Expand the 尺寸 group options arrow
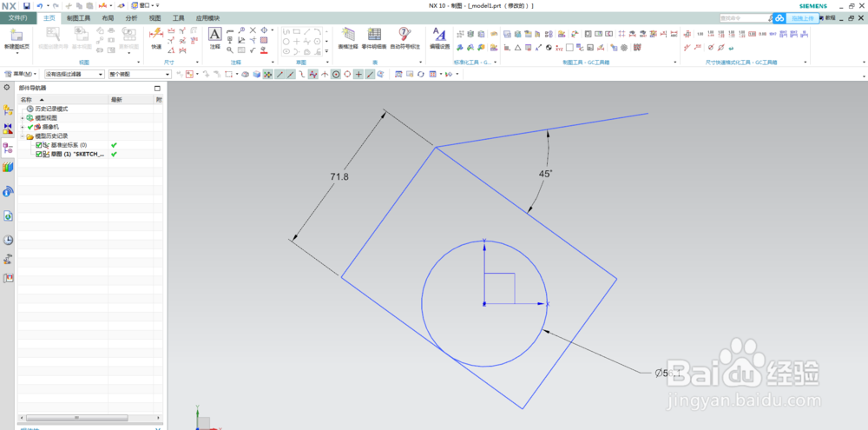 pyautogui.click(x=197, y=63)
